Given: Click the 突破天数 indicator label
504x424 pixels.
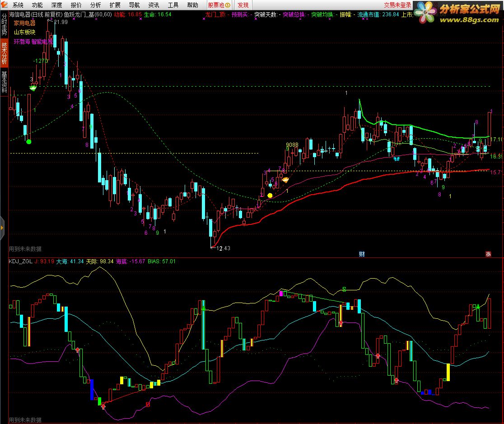Looking at the screenshot, I should pos(267,14).
